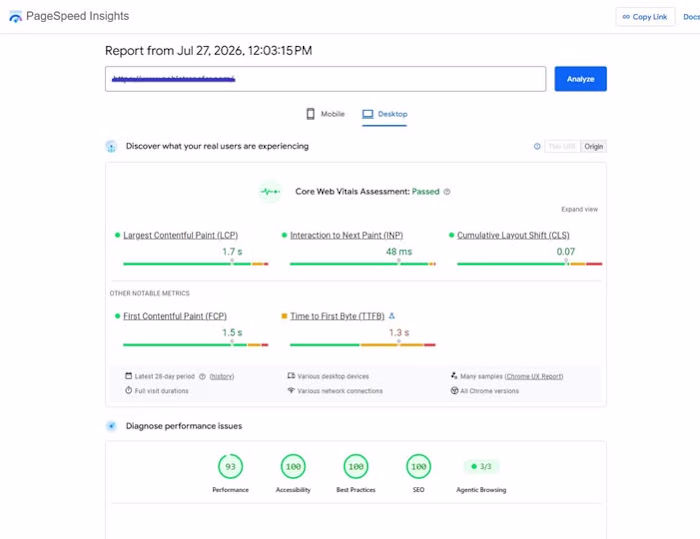Click the mobile phone icon
The height and width of the screenshot is (539, 700).
pyautogui.click(x=310, y=114)
